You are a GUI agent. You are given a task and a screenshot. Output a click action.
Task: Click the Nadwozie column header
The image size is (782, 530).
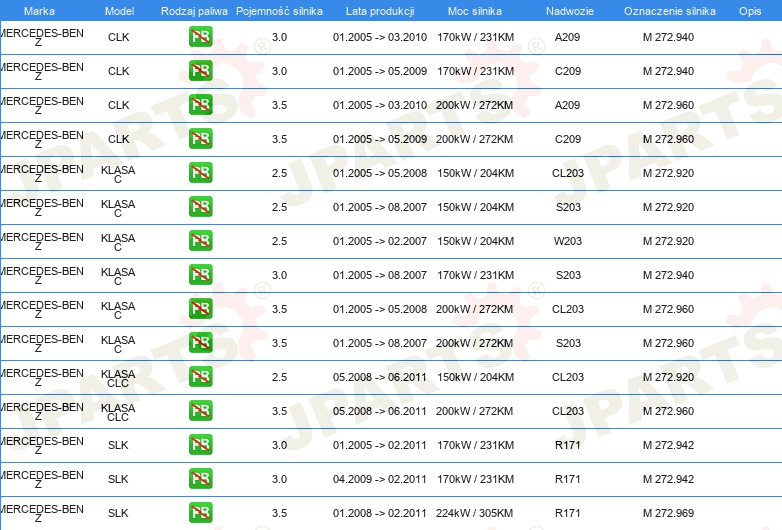pos(570,11)
